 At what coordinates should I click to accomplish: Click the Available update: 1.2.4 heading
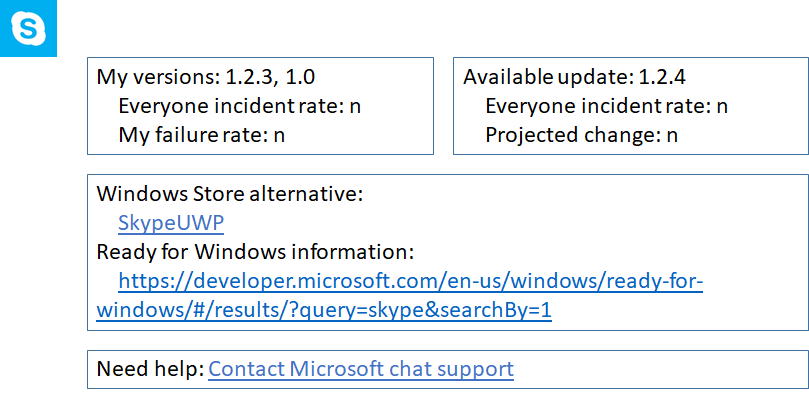(x=575, y=77)
